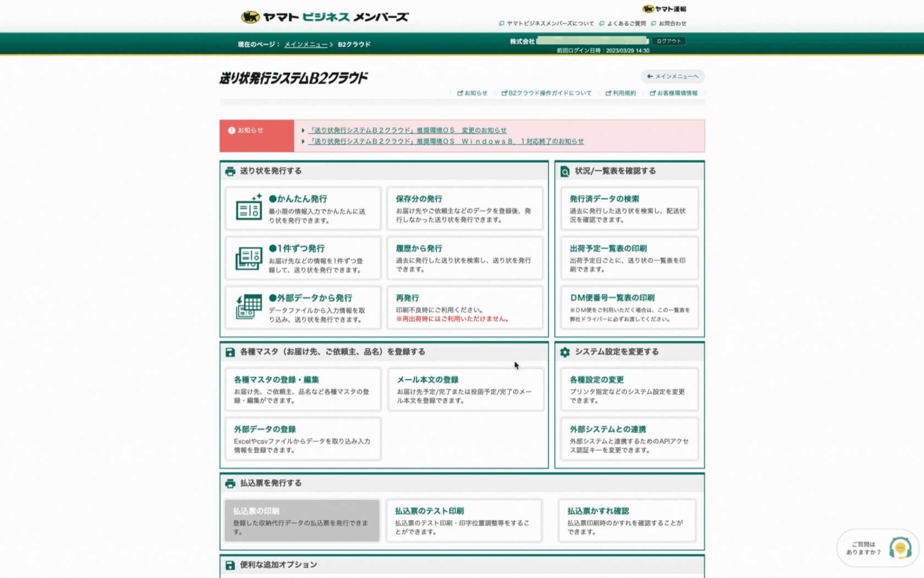924x578 pixels.
Task: Open 外部データから発行 title link
Action: 311,298
